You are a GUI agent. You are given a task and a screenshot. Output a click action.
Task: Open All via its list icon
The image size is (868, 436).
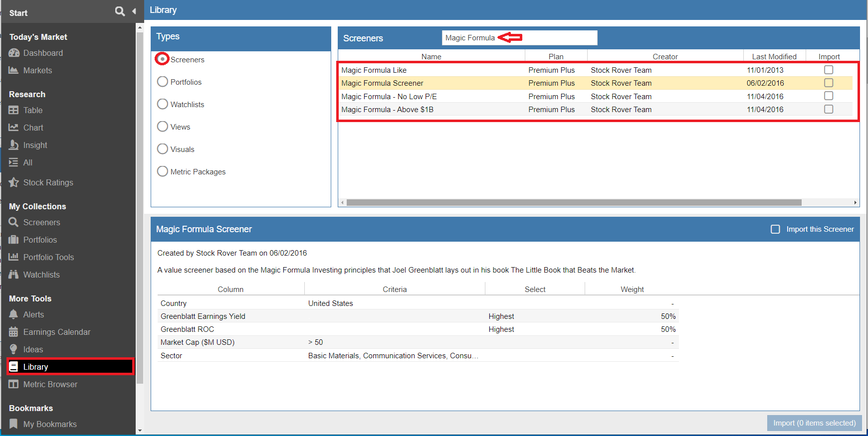click(14, 162)
